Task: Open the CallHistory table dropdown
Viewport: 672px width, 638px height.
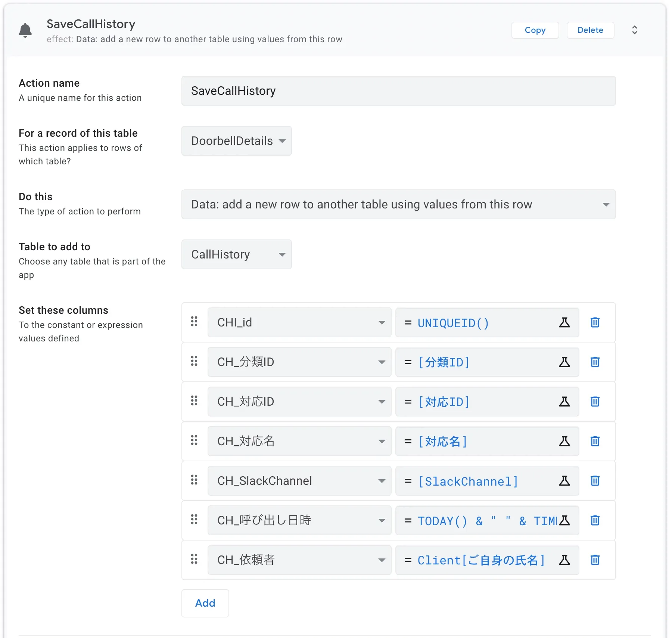Action: click(x=236, y=254)
